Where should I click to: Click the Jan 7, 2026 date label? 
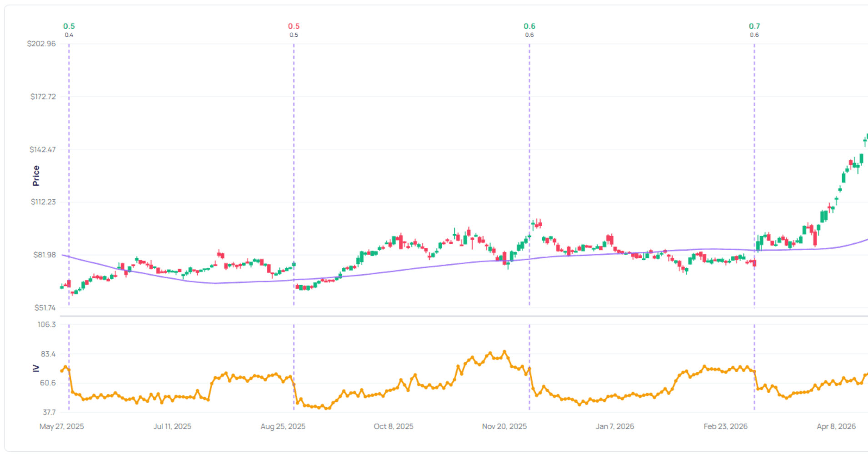[x=615, y=426]
